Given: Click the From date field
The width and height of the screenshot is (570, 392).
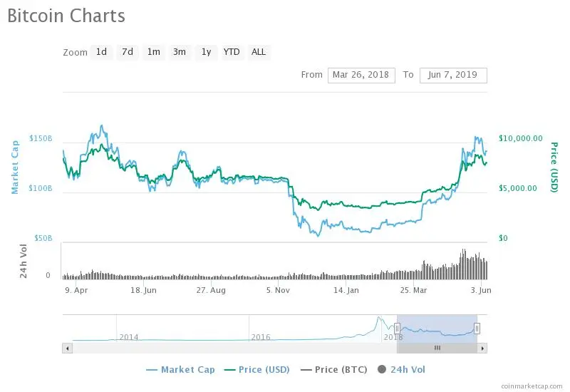Looking at the screenshot, I should click(361, 75).
